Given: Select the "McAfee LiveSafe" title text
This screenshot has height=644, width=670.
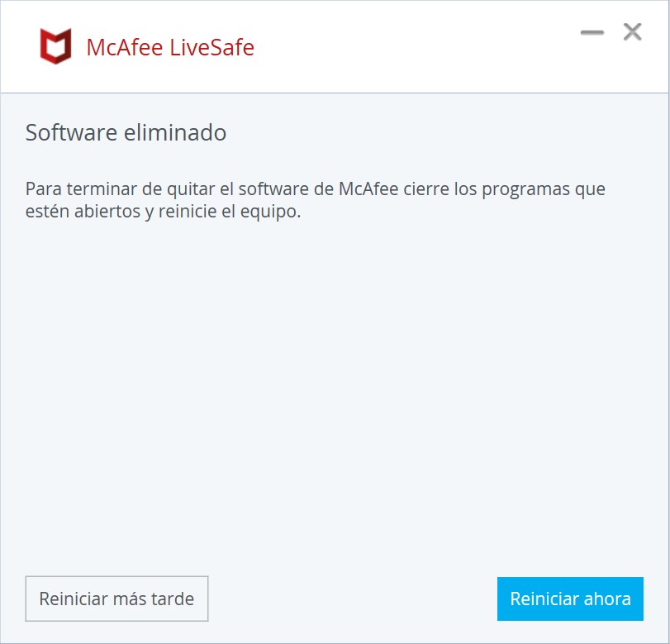Looking at the screenshot, I should (170, 47).
